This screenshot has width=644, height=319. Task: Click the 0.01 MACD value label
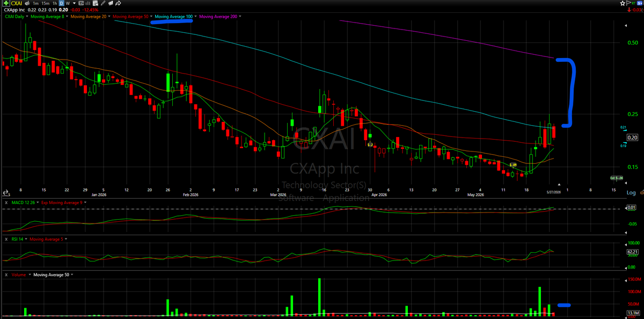point(632,207)
